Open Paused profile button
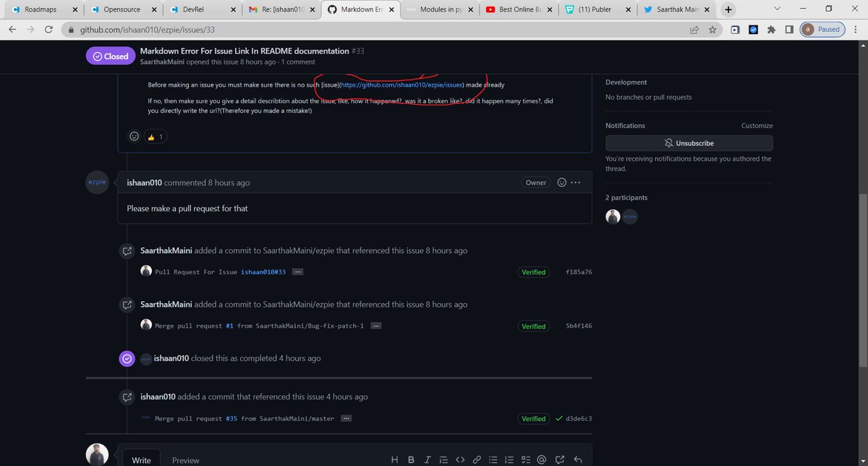The image size is (868, 466). [x=822, y=30]
